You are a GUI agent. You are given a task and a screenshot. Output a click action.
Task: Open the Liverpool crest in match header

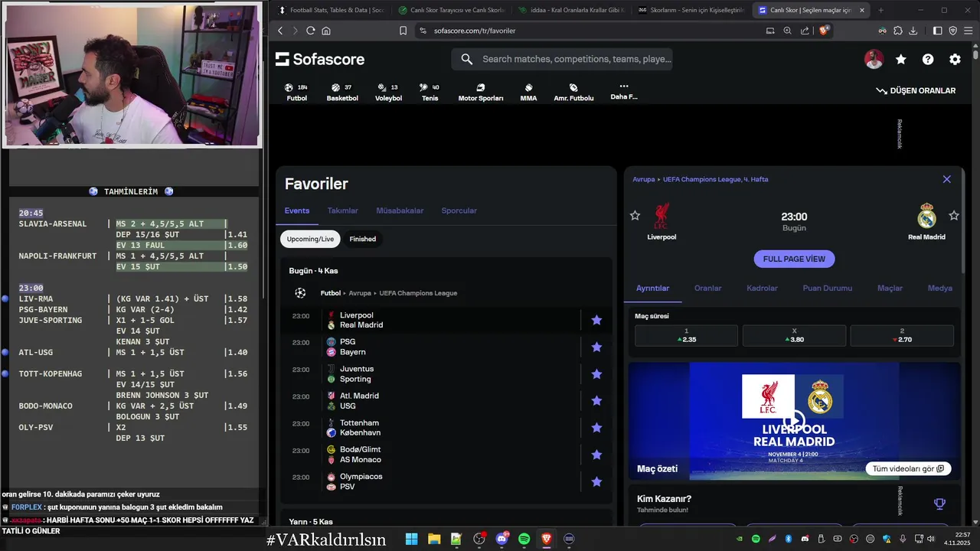click(x=661, y=216)
